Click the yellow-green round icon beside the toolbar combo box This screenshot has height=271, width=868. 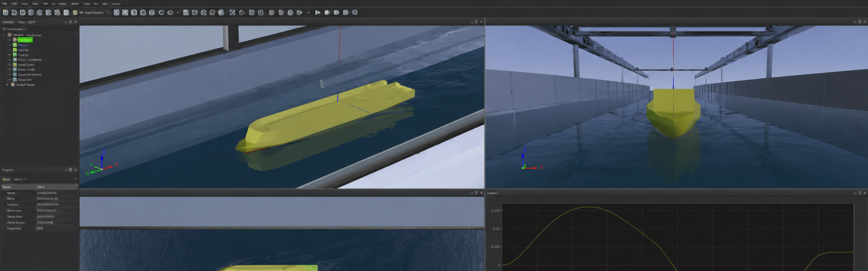pos(75,13)
